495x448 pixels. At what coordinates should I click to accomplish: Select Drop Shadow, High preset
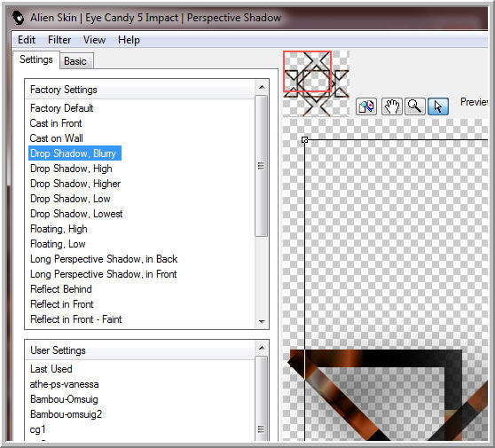(71, 169)
